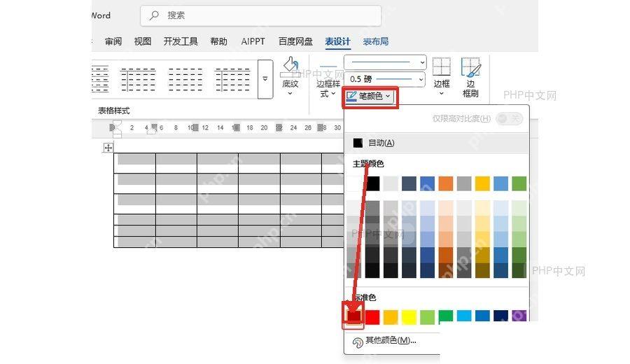Select the 表设计 tab
630x364 pixels.
[337, 41]
